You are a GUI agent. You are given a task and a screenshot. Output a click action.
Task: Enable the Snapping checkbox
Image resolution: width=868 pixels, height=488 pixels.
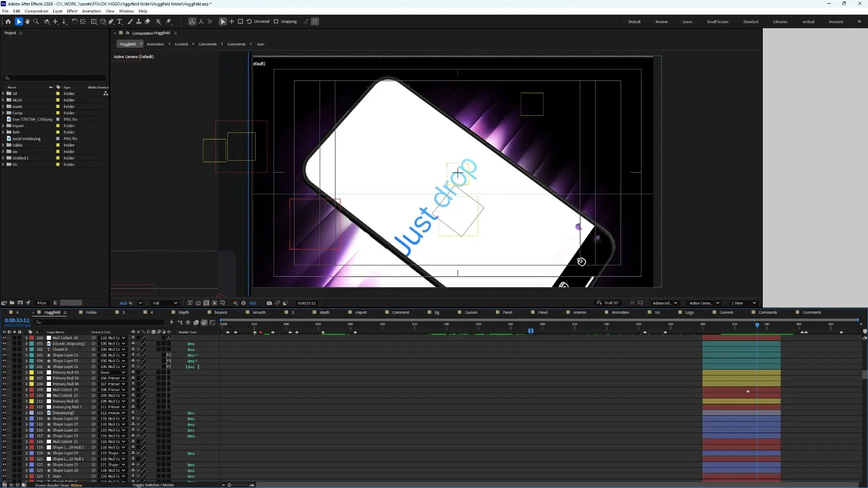point(276,22)
